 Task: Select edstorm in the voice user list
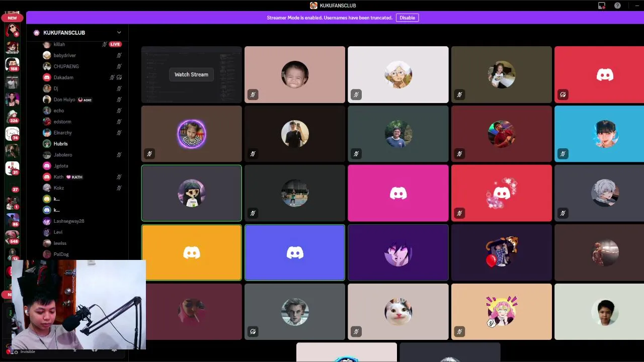[62, 122]
